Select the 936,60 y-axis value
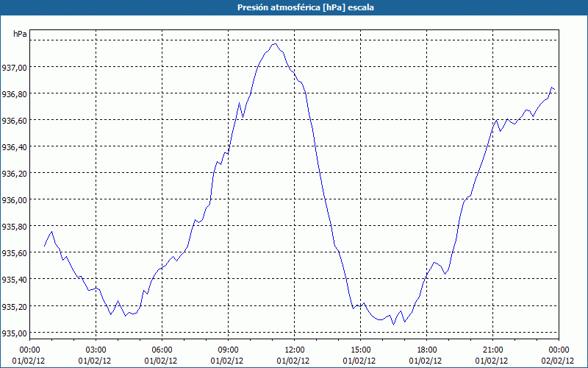 pos(15,121)
